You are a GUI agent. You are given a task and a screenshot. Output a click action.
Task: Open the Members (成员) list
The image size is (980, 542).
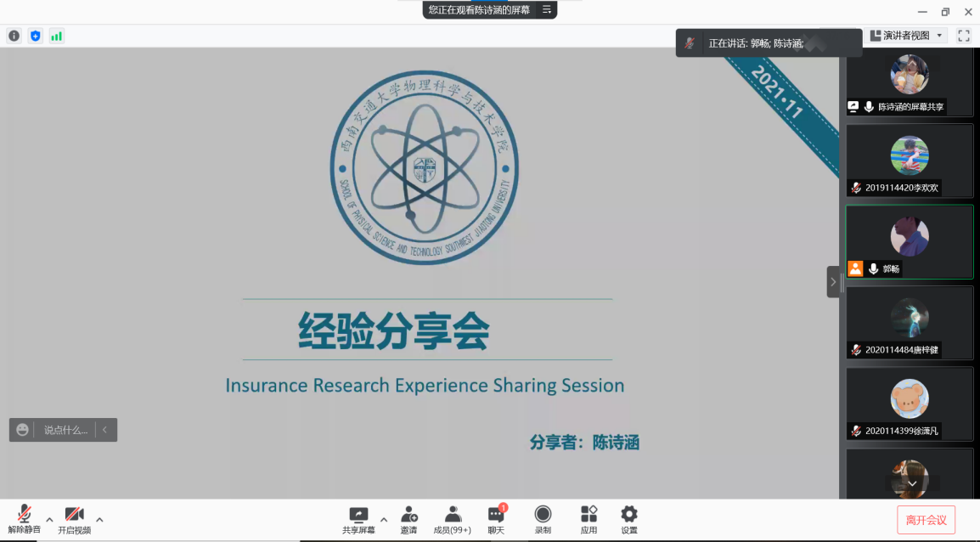(x=453, y=519)
